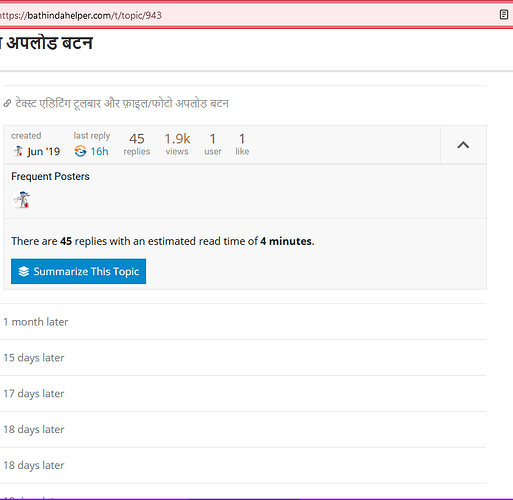The height and width of the screenshot is (500, 513).
Task: Click the "created" label
Action: (x=26, y=136)
